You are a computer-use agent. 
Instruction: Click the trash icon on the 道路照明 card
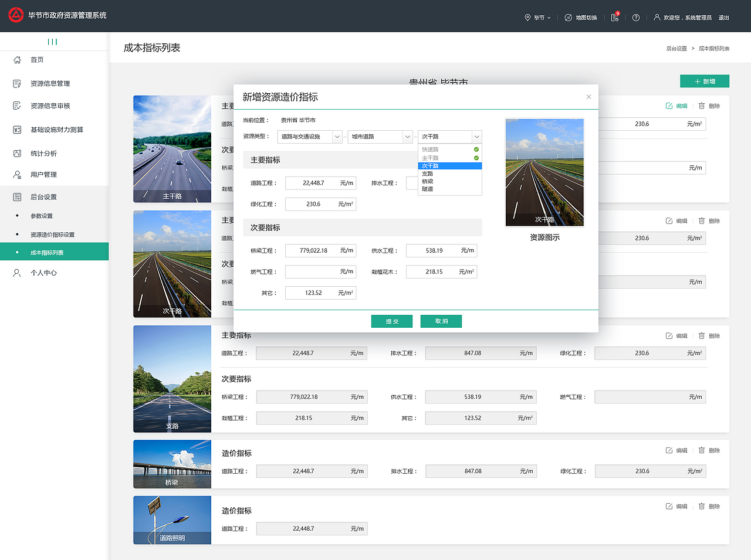click(702, 506)
